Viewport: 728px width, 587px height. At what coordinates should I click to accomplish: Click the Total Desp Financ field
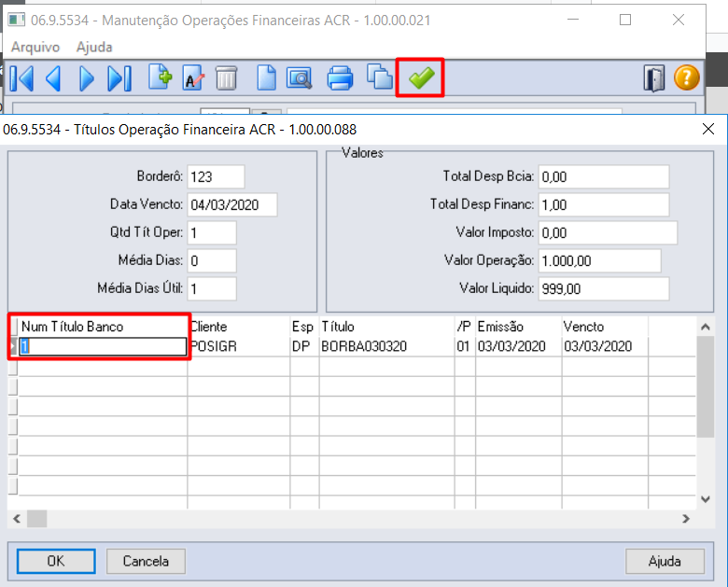[x=604, y=204]
